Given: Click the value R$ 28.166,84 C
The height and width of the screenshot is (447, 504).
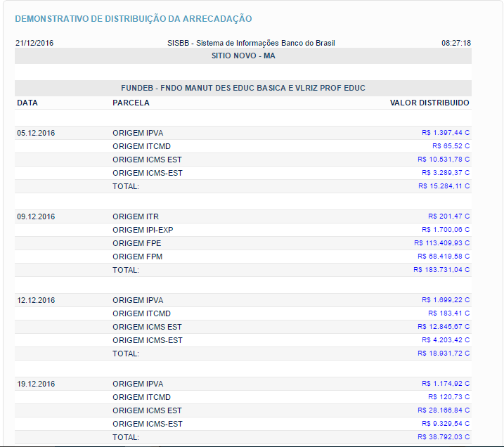Looking at the screenshot, I should pyautogui.click(x=444, y=410).
